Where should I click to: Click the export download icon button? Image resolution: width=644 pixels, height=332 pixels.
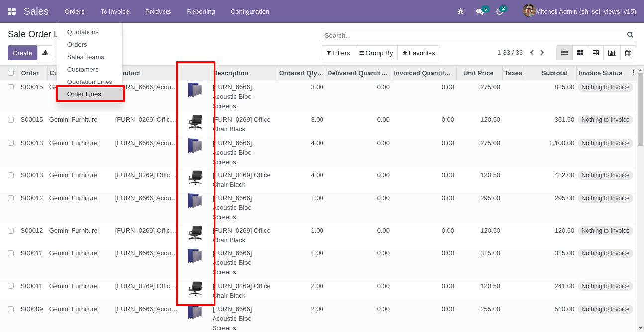coord(45,53)
